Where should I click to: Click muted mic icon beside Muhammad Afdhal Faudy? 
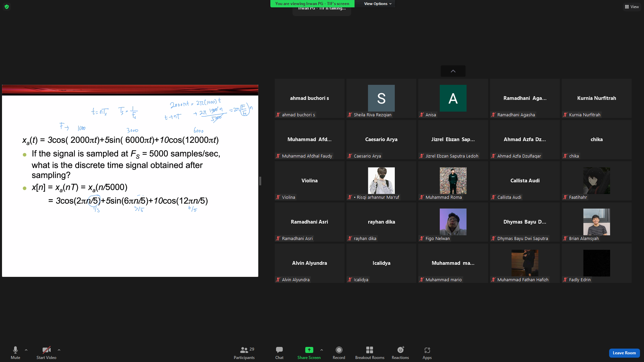click(278, 156)
